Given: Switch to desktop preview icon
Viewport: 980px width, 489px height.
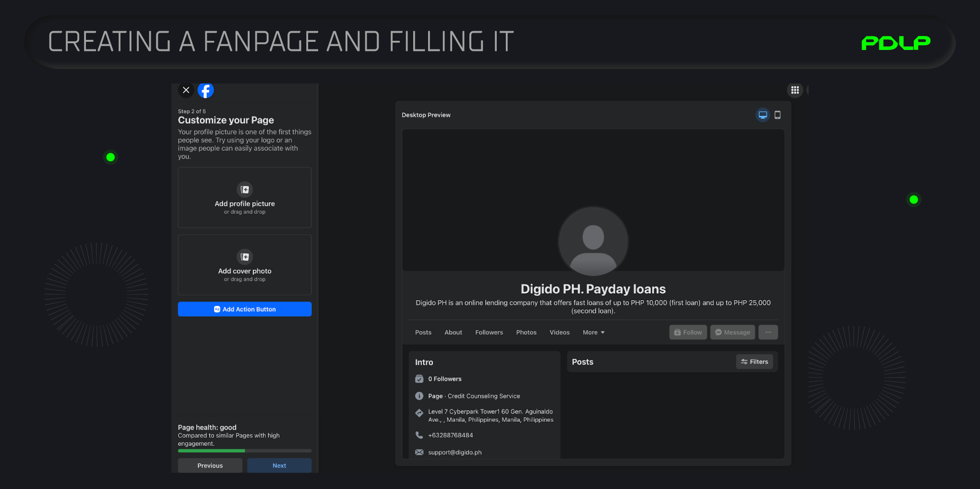Looking at the screenshot, I should point(763,115).
